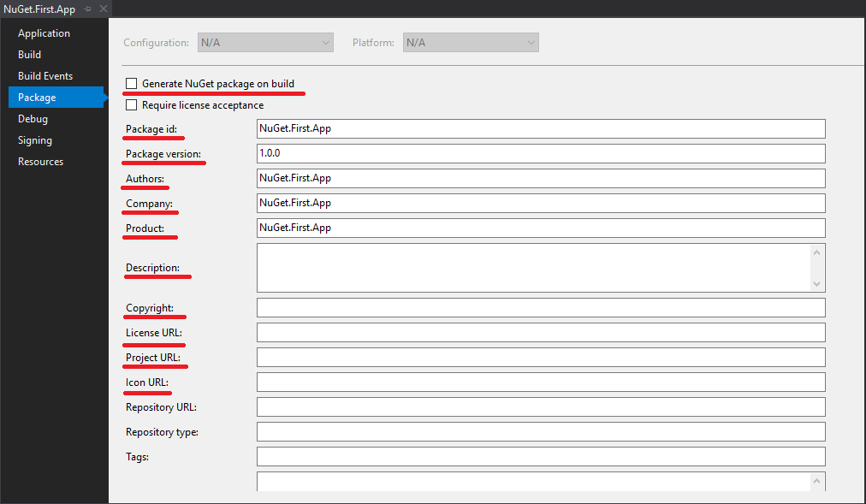The width and height of the screenshot is (866, 504).
Task: Click the Tags input field
Action: click(x=541, y=457)
